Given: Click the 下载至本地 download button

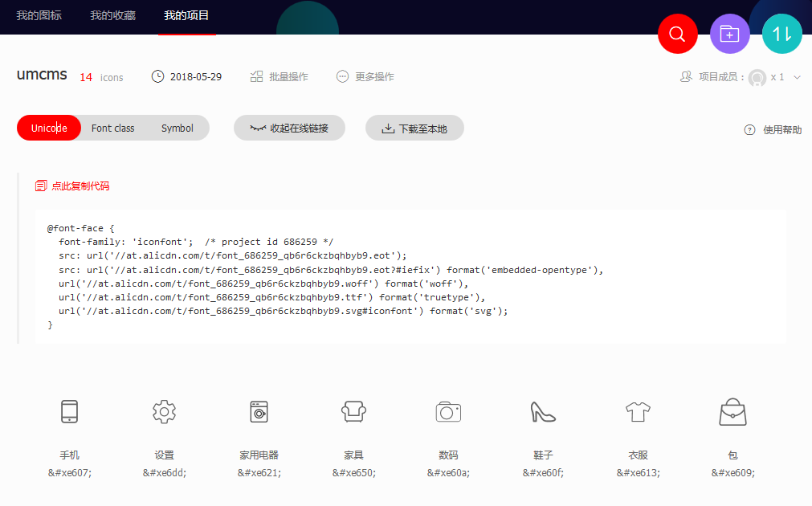Looking at the screenshot, I should [414, 127].
